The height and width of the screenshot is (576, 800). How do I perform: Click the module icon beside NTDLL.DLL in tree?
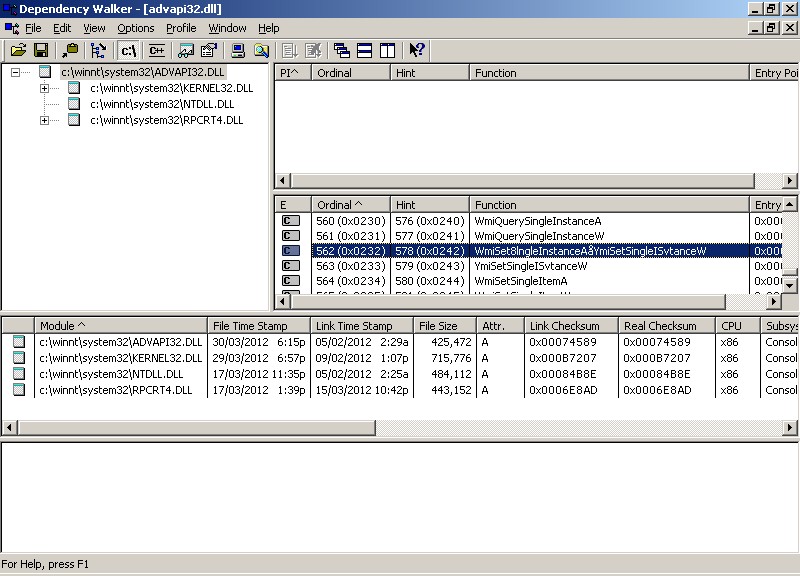(74, 104)
